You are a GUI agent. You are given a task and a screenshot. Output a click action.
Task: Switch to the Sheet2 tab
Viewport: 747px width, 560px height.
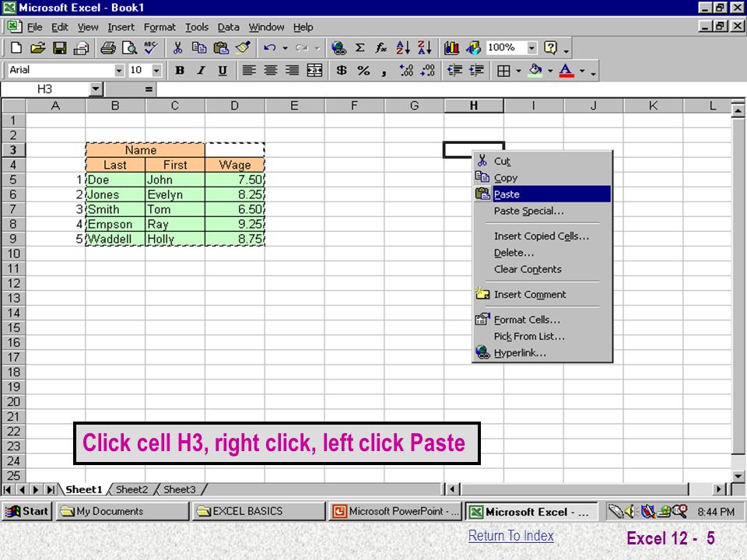[x=132, y=489]
